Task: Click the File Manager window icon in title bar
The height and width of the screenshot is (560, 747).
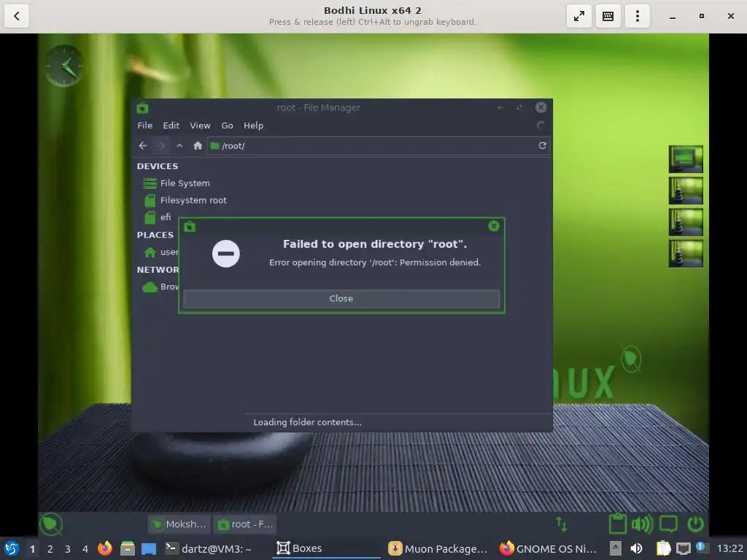Action: pos(142,108)
